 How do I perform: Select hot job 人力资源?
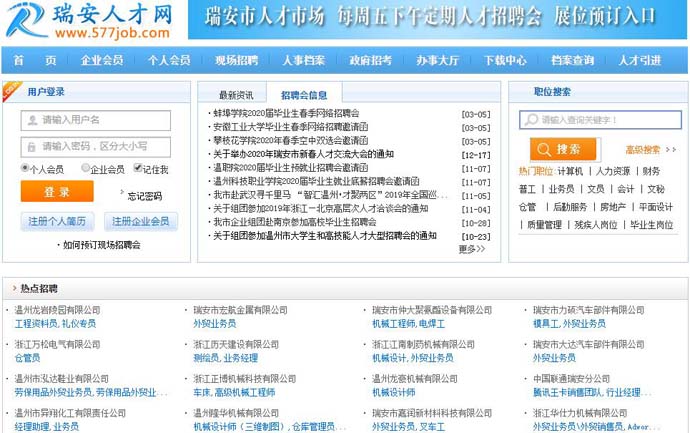click(613, 171)
